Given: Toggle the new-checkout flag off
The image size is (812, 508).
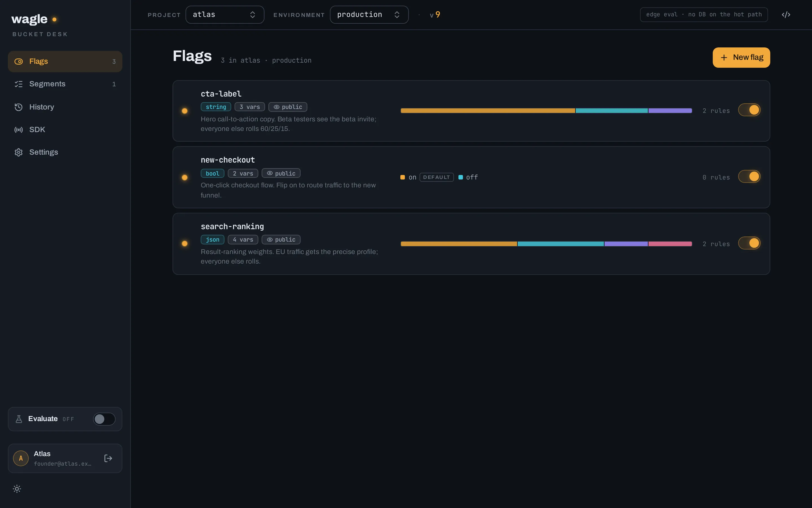Looking at the screenshot, I should coord(749,176).
